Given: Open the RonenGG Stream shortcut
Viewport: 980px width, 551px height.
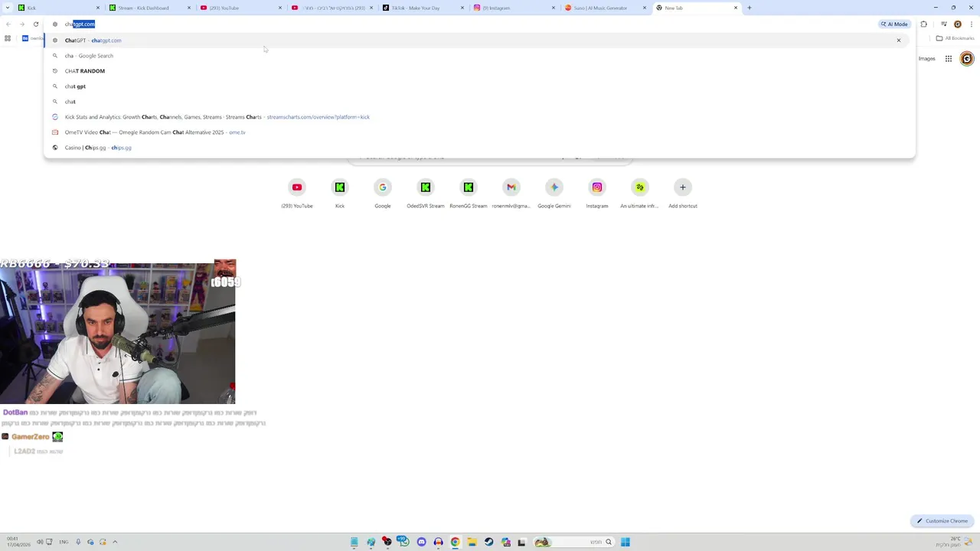Looking at the screenshot, I should pos(469,194).
